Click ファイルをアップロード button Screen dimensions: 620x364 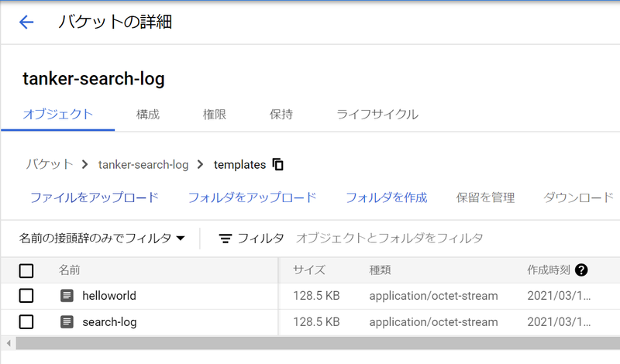point(95,197)
